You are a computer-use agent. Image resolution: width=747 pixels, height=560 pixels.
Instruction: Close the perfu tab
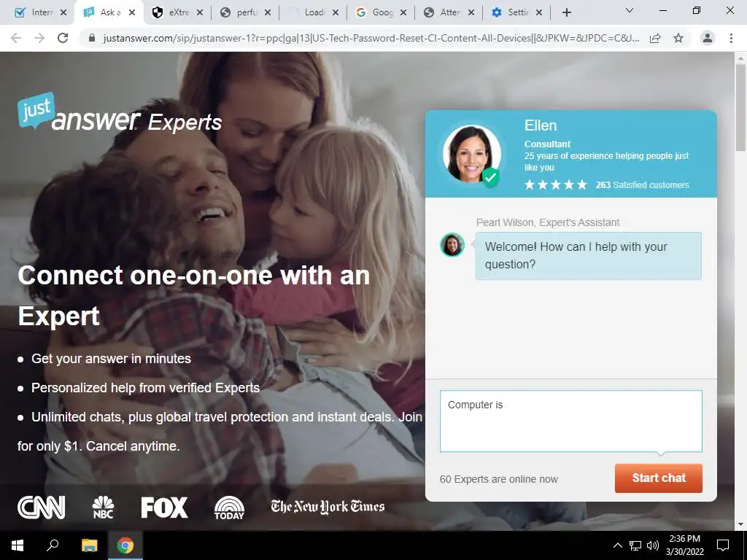point(268,13)
